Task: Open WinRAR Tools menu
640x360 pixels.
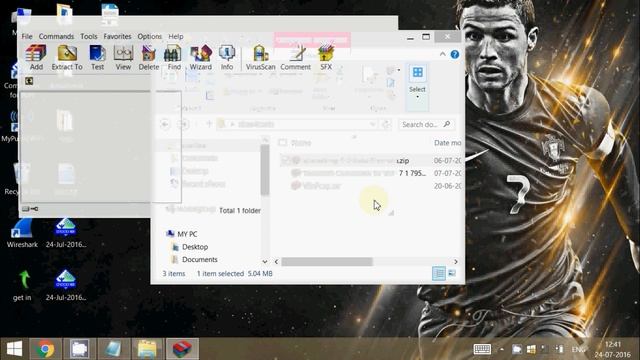Action: tap(89, 36)
